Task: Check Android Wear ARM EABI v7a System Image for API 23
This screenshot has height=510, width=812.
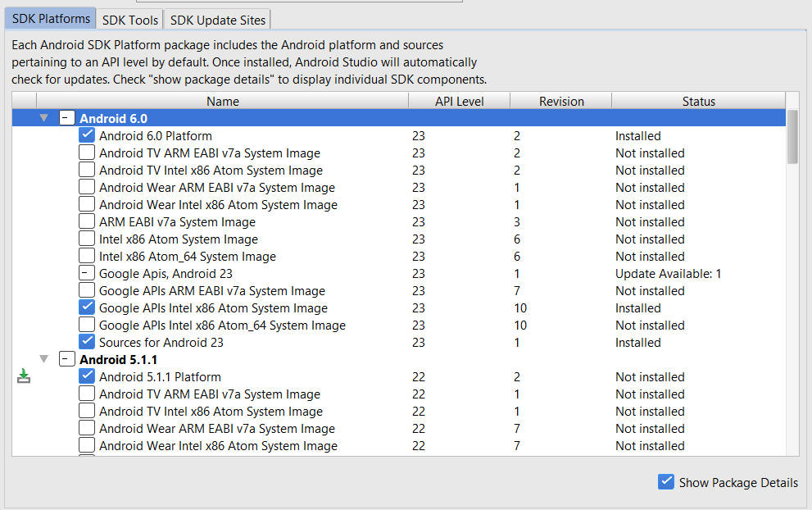Action: pos(87,187)
